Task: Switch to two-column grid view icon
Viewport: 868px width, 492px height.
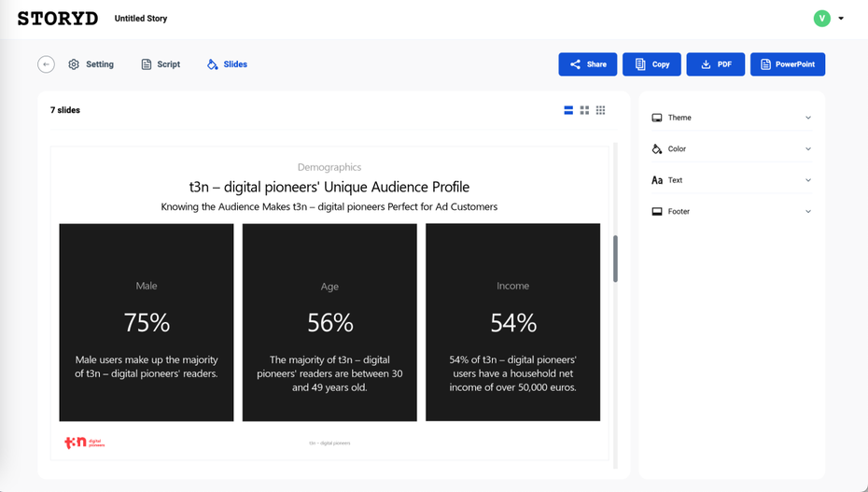Action: [x=584, y=110]
